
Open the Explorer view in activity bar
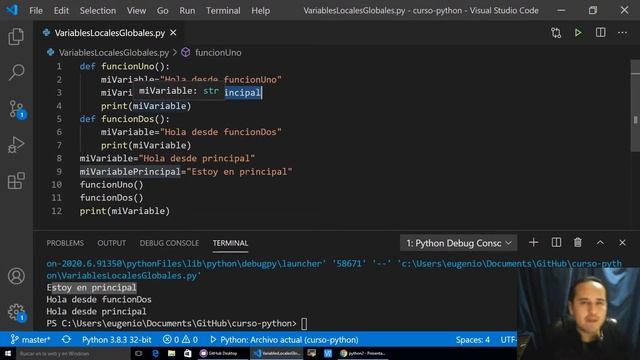[16, 37]
